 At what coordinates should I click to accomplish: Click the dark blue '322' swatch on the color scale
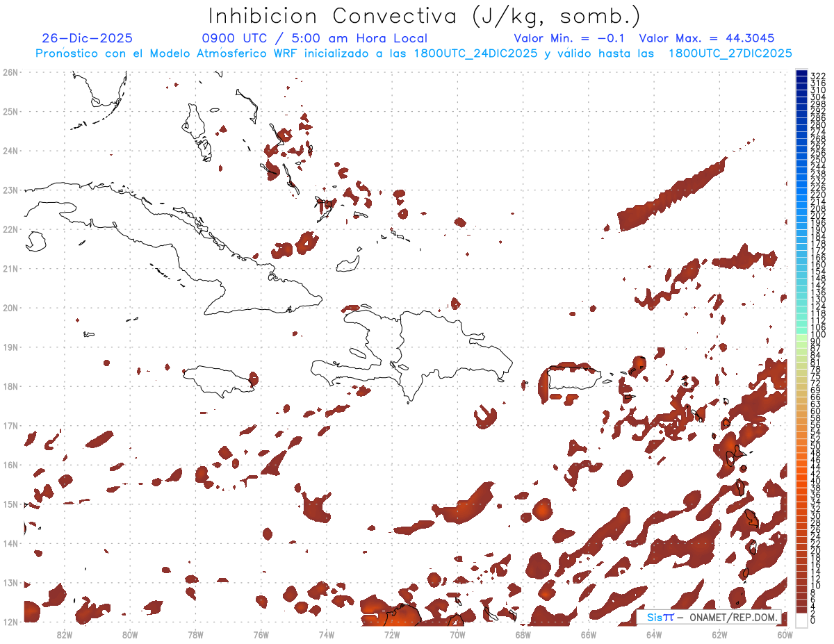tap(801, 74)
